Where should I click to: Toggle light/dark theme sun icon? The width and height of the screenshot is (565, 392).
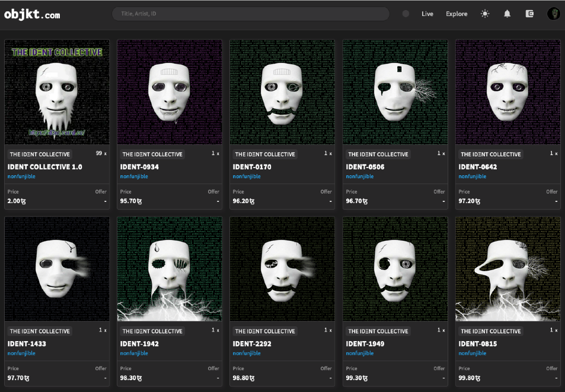(x=485, y=14)
